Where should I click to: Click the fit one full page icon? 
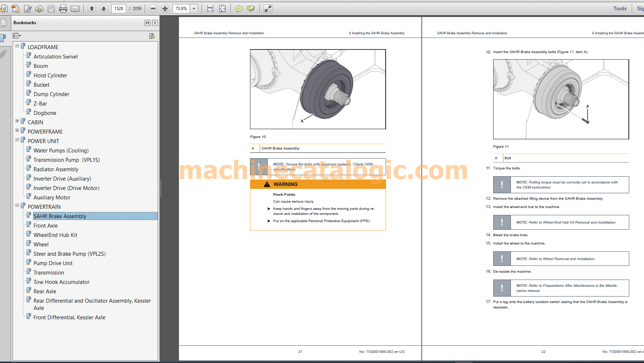coord(222,9)
